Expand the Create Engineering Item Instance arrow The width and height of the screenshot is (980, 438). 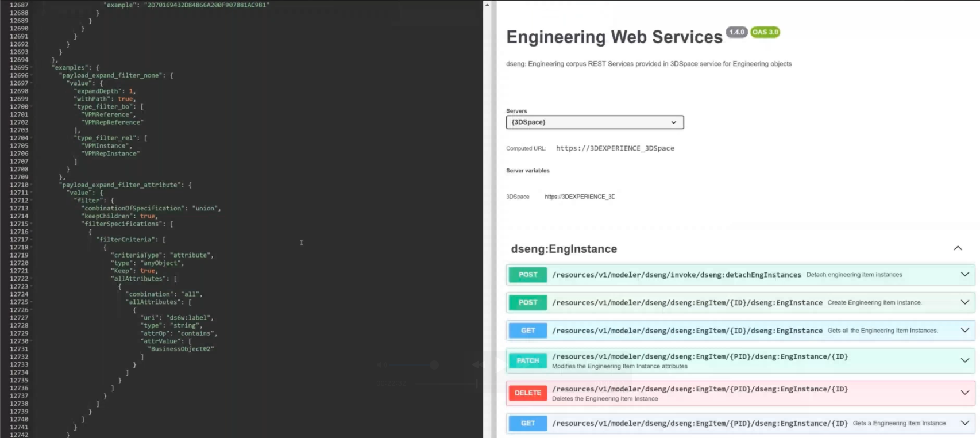(x=964, y=302)
